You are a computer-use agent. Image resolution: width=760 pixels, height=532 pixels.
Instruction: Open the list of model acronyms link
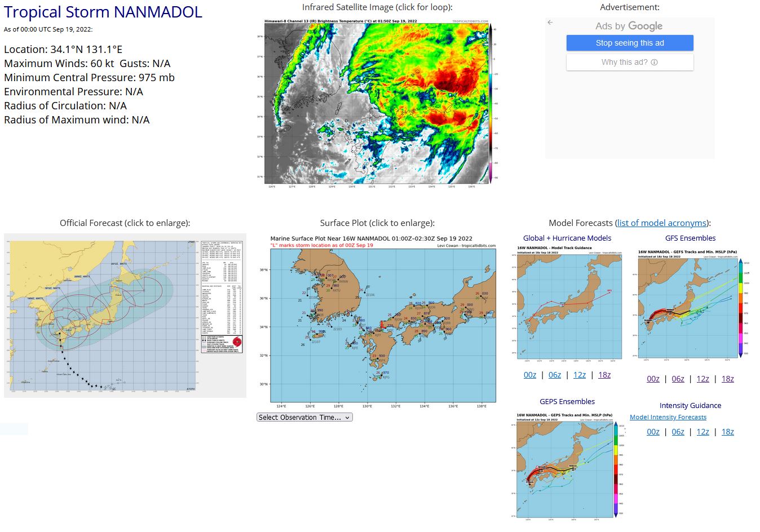click(x=661, y=223)
